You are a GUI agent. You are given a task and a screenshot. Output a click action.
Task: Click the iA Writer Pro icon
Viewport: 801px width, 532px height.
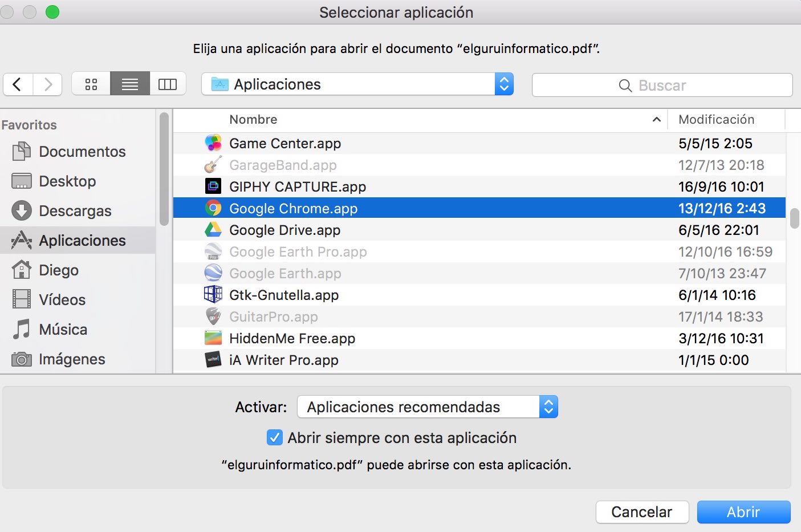(213, 360)
